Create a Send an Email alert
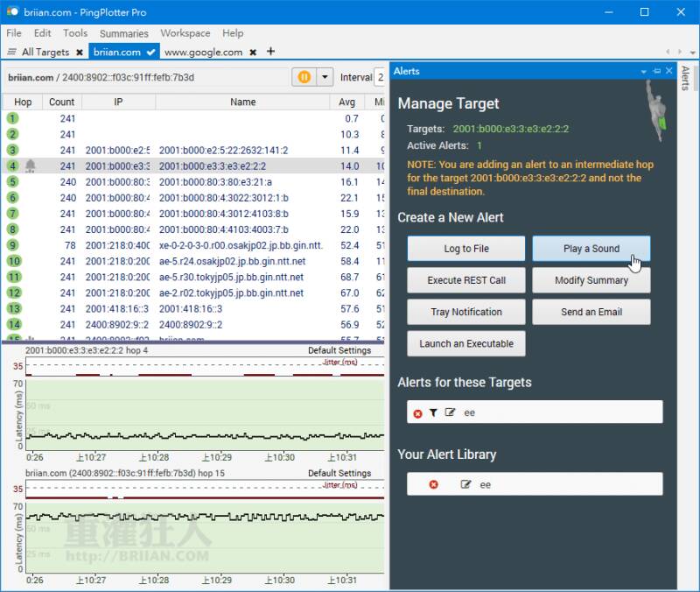The image size is (700, 592). tap(591, 312)
